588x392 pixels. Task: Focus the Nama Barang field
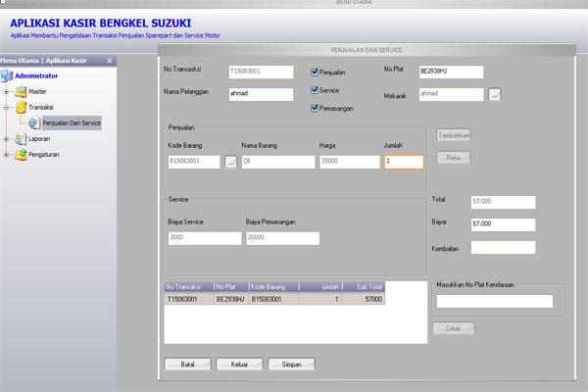[x=278, y=162]
